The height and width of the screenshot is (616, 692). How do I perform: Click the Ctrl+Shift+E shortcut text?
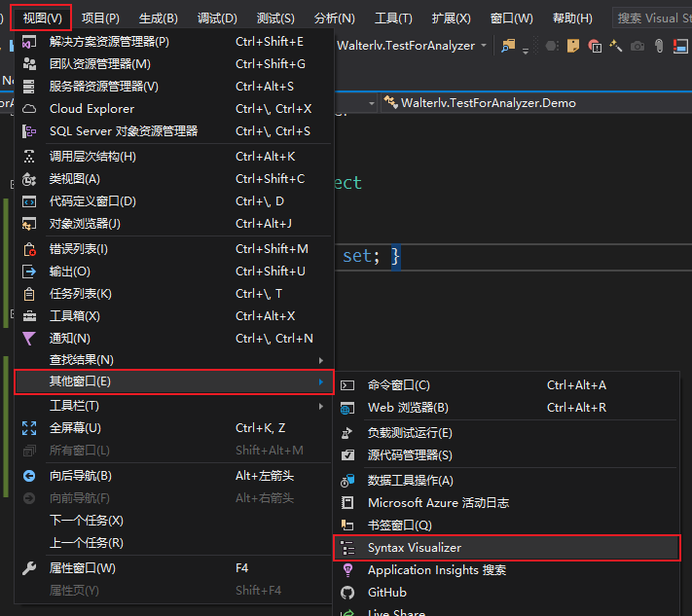point(270,42)
